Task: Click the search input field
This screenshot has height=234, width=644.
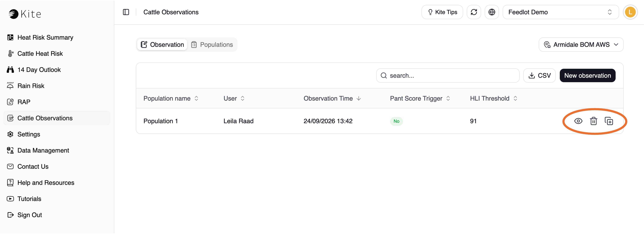Action: pyautogui.click(x=448, y=75)
